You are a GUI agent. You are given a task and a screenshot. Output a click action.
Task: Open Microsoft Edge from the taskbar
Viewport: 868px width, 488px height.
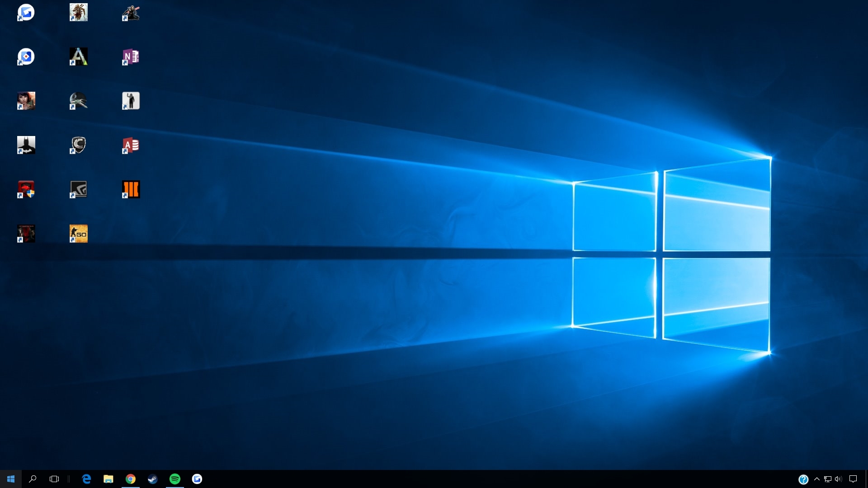click(x=86, y=479)
